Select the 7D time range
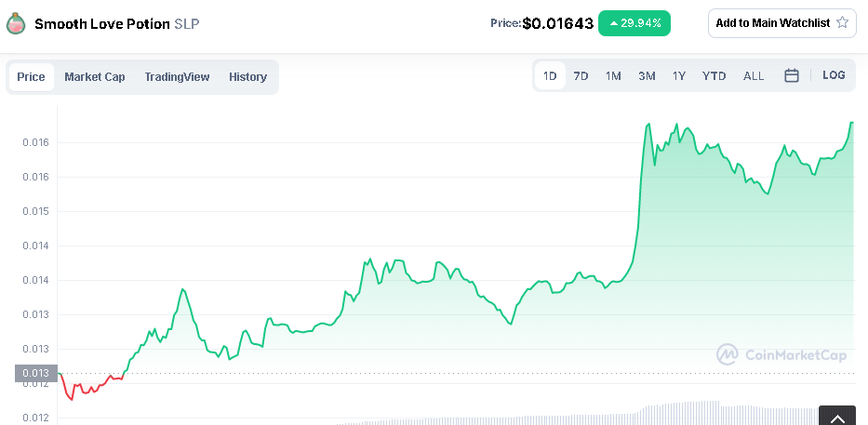Viewport: 868px width, 425px height. tap(581, 76)
